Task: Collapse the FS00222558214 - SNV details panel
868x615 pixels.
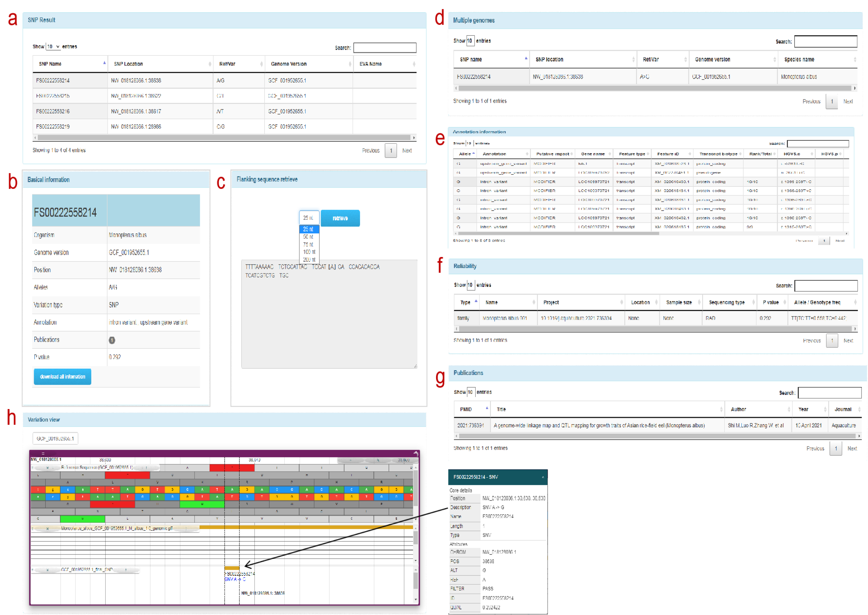Action: point(543,477)
